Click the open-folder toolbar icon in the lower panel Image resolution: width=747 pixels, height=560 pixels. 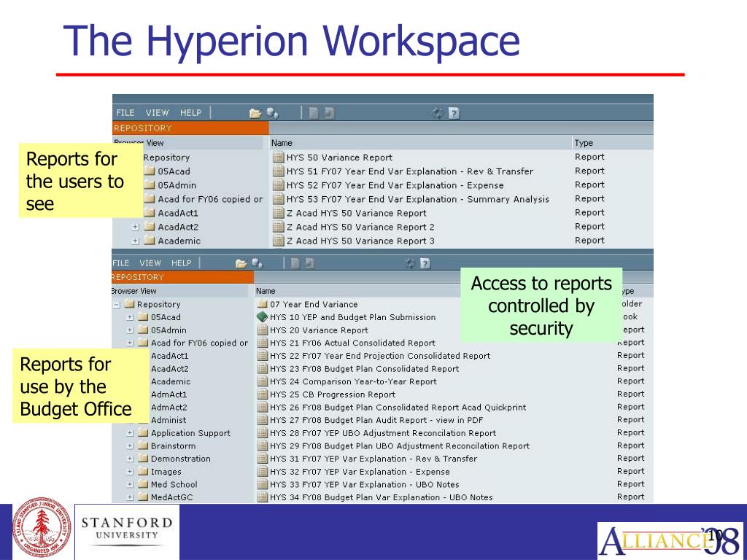pyautogui.click(x=241, y=263)
